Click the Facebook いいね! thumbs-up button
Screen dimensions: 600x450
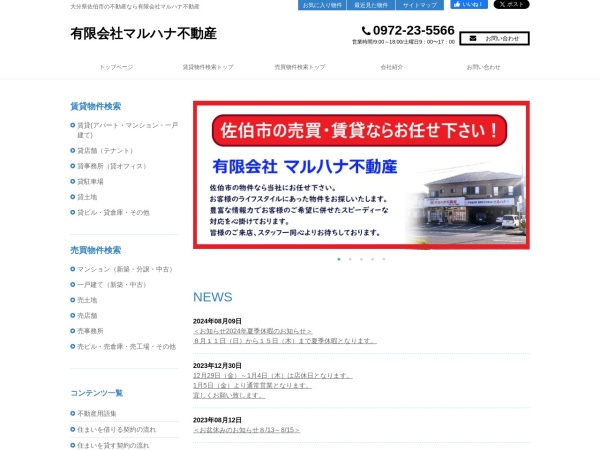469,4
